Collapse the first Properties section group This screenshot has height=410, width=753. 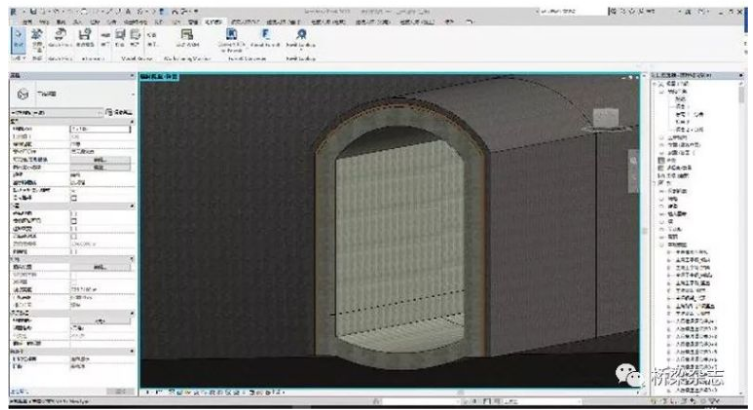coord(132,122)
